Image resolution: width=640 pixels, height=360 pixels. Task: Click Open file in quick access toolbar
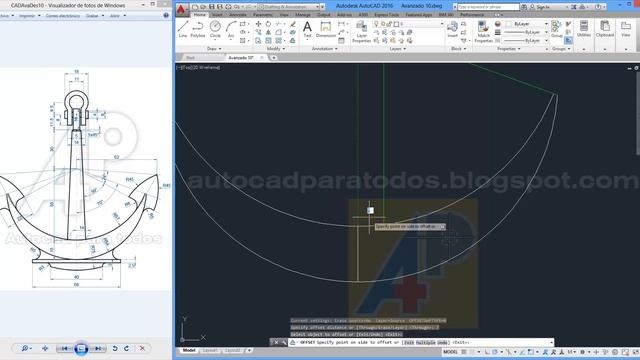[x=203, y=7]
